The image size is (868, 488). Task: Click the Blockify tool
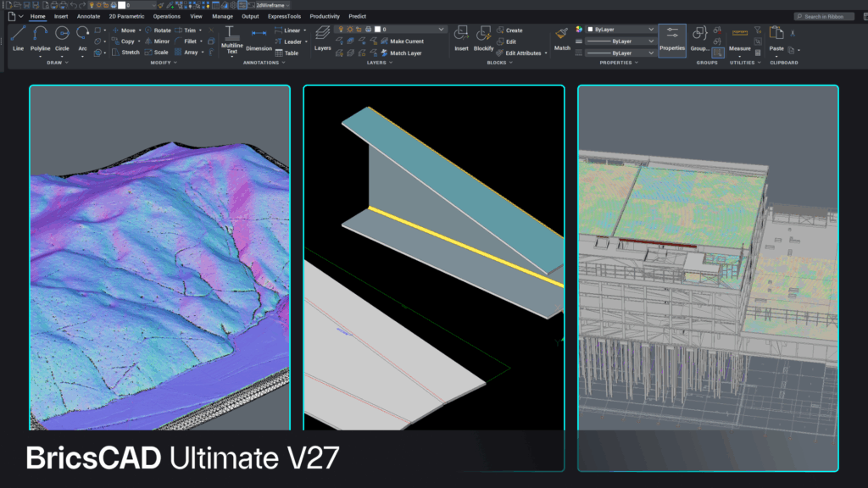coord(483,39)
